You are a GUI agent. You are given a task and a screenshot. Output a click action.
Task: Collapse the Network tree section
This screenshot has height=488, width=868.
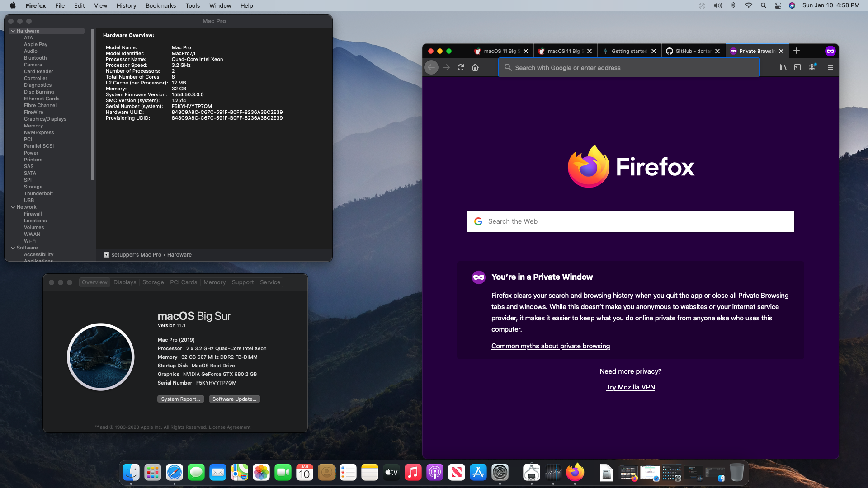coord(13,207)
